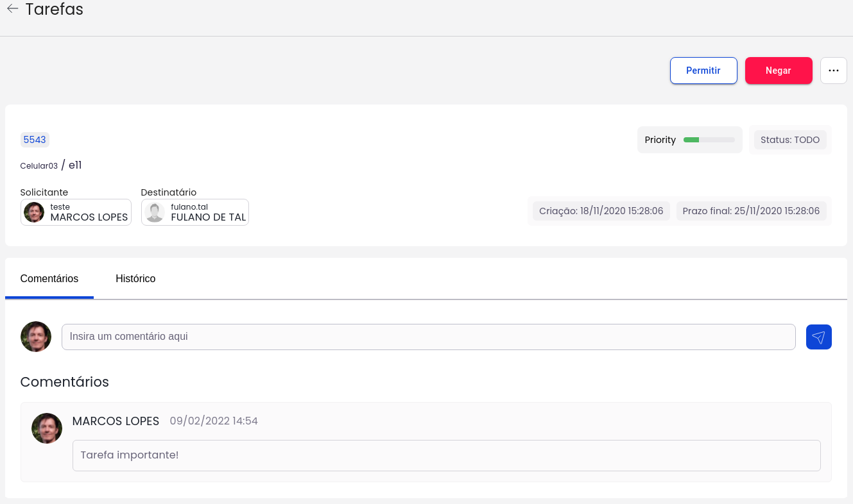Click the Prazo final date chip

pyautogui.click(x=751, y=211)
